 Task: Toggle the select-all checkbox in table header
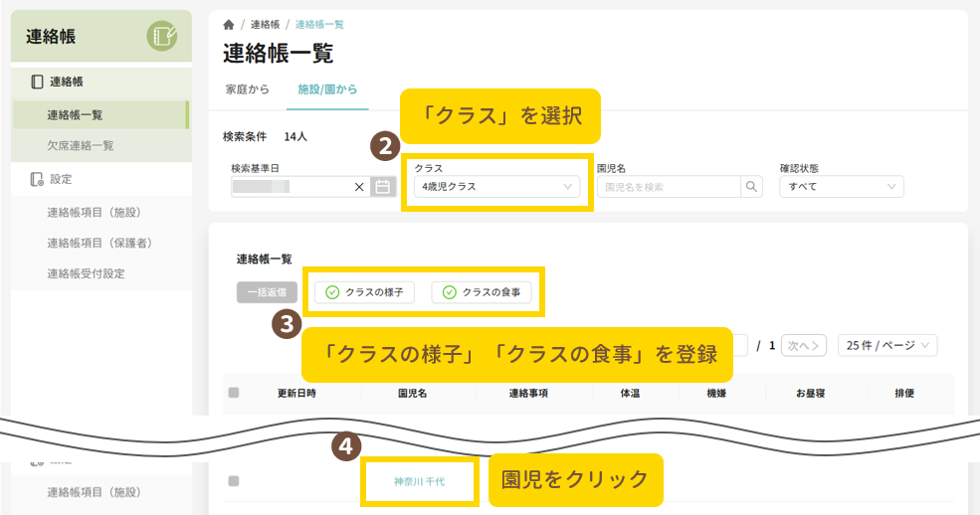point(234,393)
